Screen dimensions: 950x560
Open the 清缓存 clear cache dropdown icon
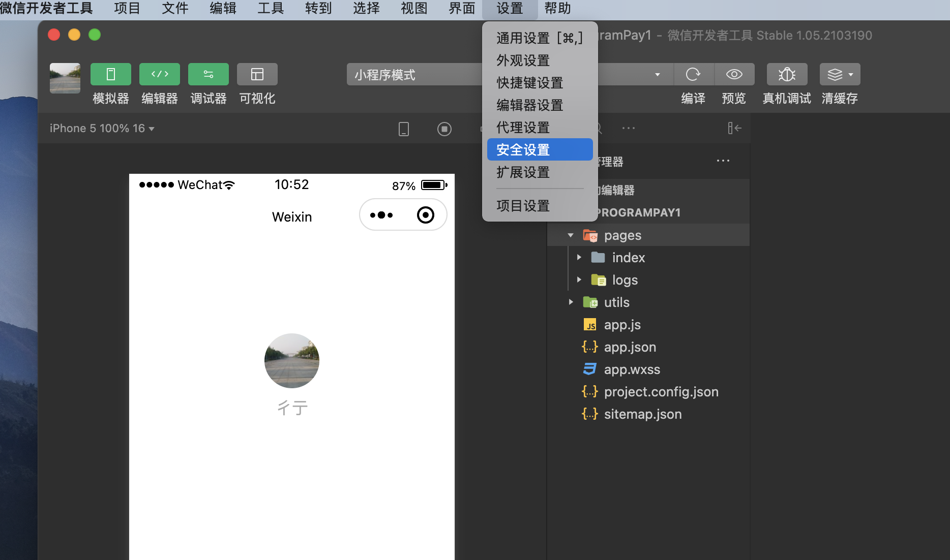840,74
